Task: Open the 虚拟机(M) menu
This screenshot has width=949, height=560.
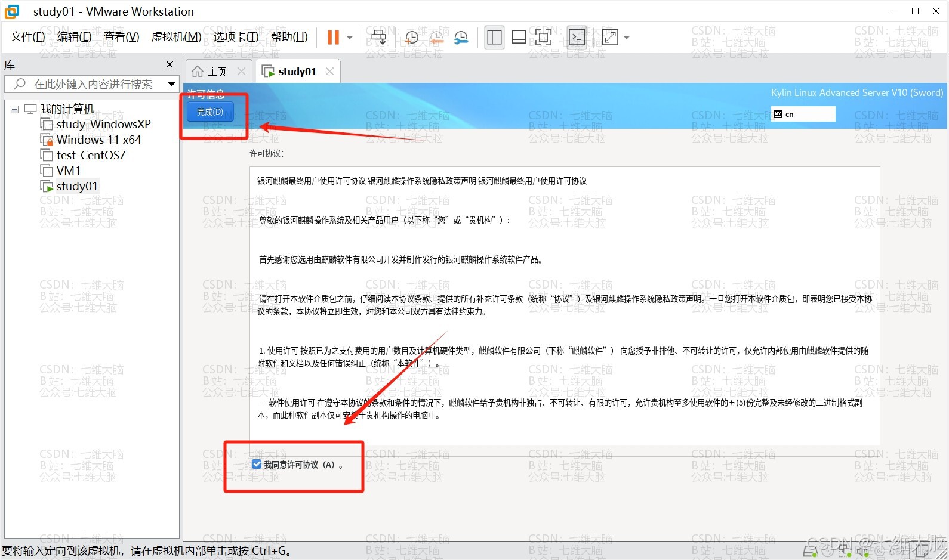Action: pos(177,37)
